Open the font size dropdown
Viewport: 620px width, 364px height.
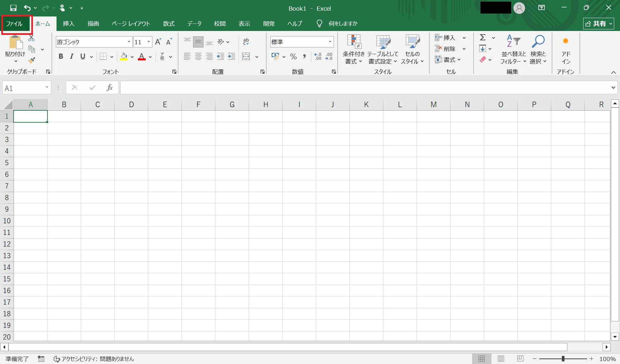click(x=149, y=42)
